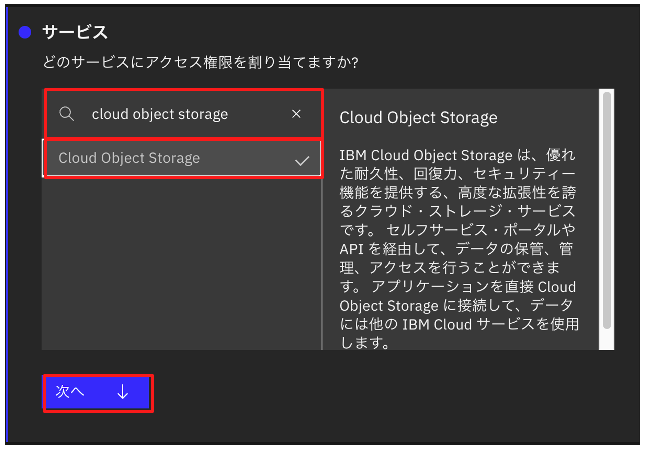Click the last description line "します。"
The width and height of the screenshot is (646, 451).
click(364, 343)
